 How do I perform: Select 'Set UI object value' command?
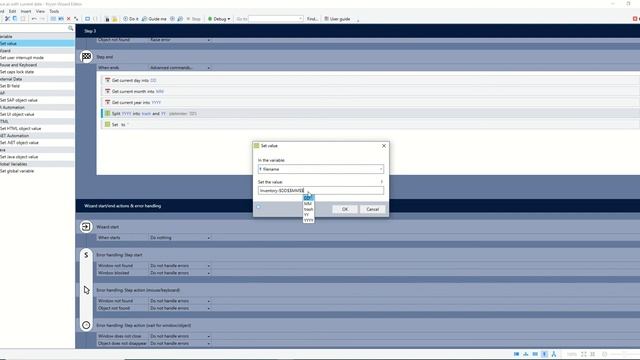(37, 114)
